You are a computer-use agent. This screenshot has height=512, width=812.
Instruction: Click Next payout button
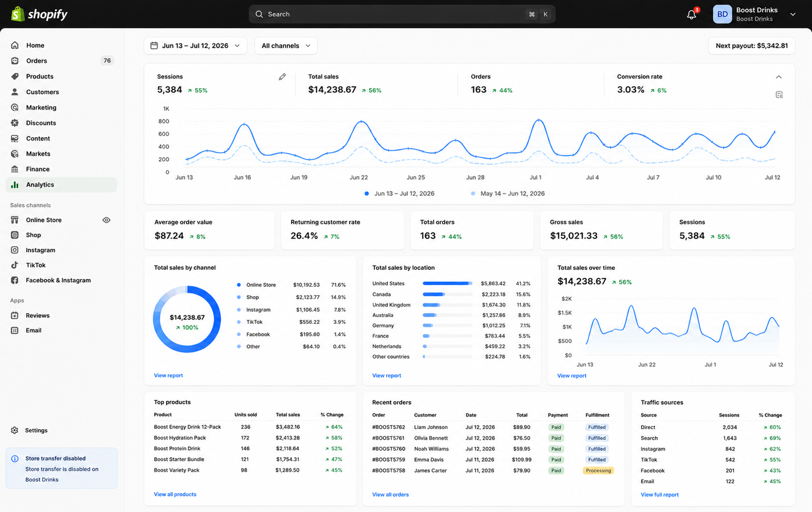pyautogui.click(x=751, y=46)
